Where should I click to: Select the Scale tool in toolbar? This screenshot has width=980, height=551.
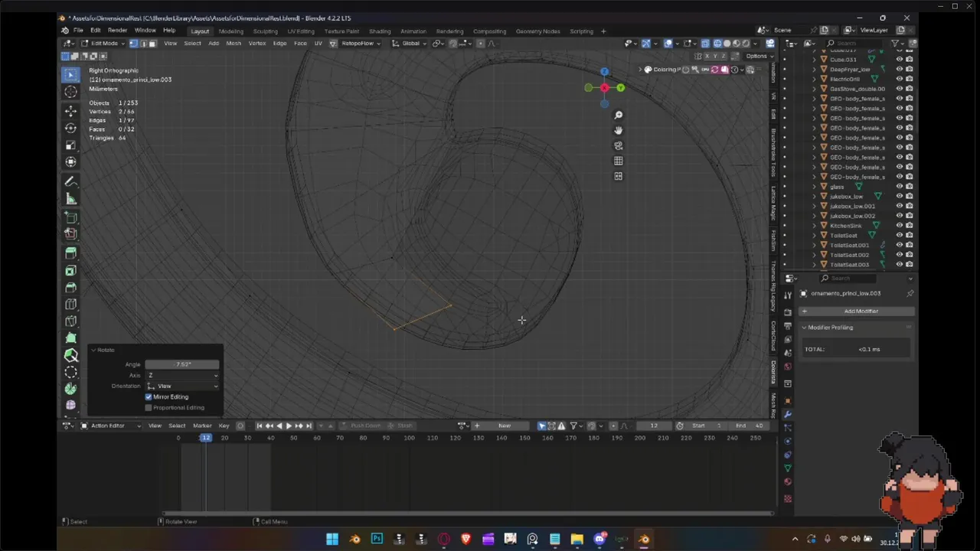[x=70, y=145]
